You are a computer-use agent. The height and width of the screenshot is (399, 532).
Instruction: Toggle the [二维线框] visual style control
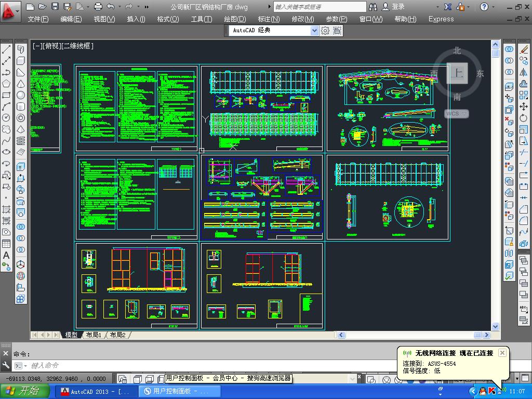click(78, 46)
